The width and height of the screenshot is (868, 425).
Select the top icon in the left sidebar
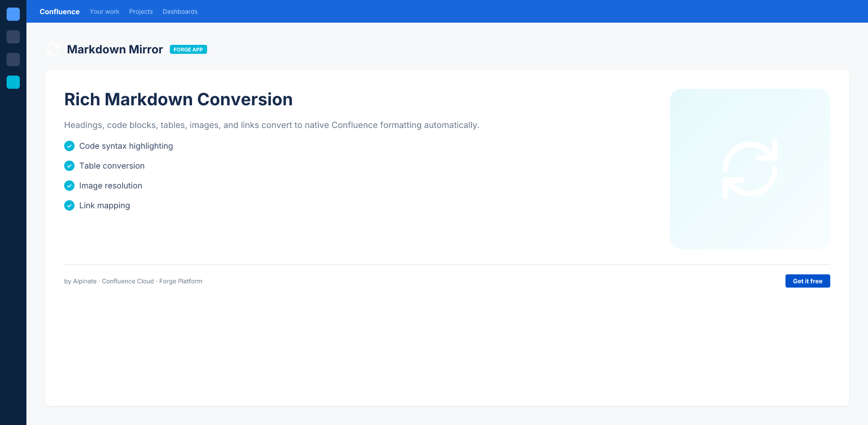[x=13, y=14]
